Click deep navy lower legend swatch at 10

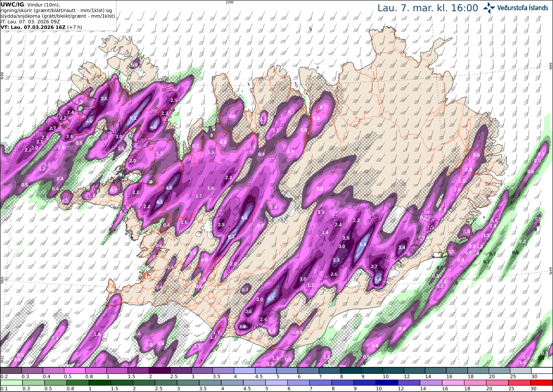click(386, 383)
